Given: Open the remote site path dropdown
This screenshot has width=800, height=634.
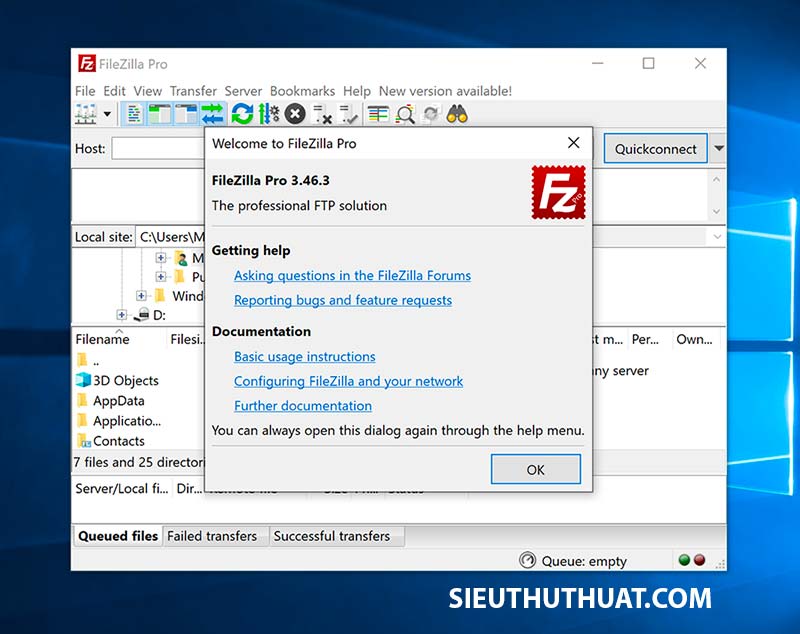Looking at the screenshot, I should click(717, 237).
